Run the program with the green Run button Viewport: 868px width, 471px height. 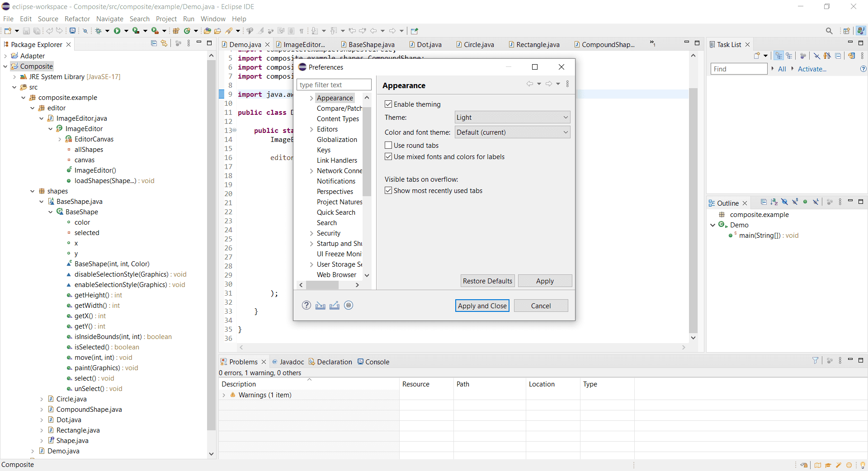117,31
